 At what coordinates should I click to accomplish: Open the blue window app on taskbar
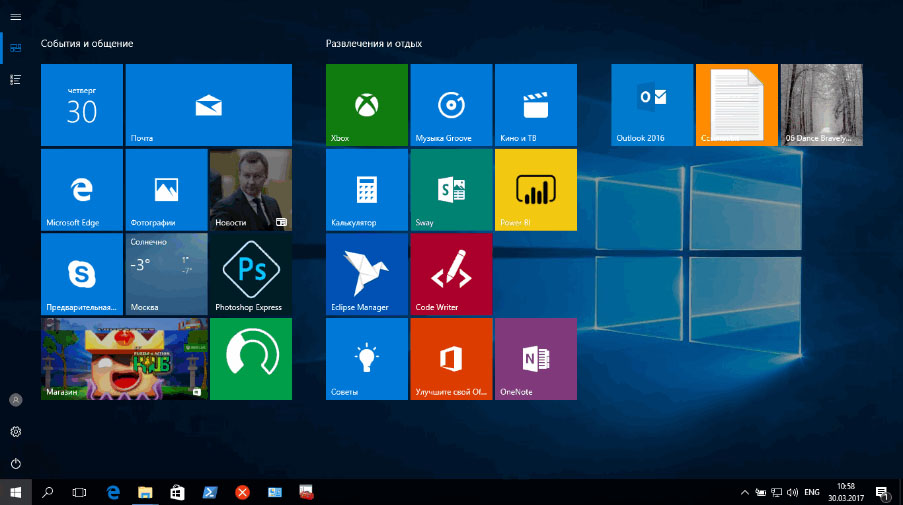pos(275,492)
